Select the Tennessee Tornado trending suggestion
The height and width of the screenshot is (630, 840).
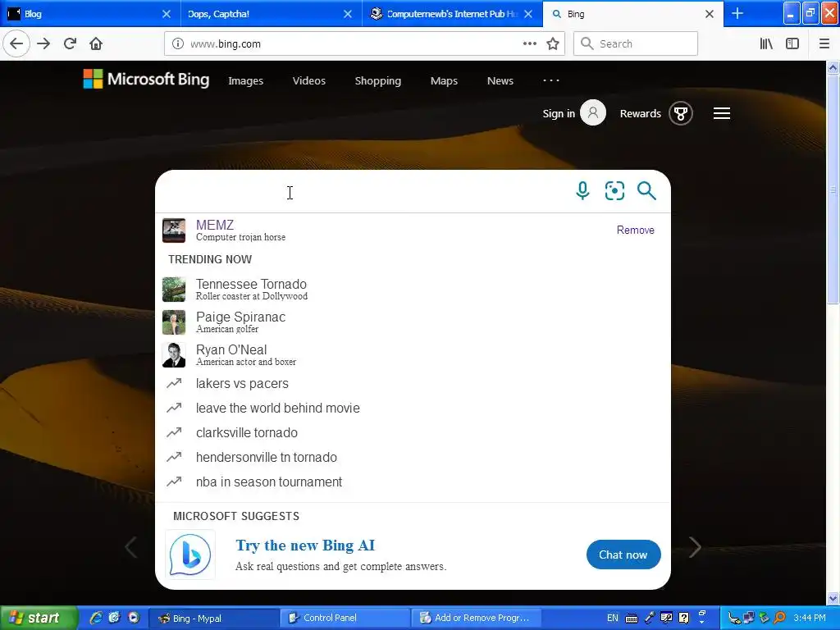coord(413,290)
